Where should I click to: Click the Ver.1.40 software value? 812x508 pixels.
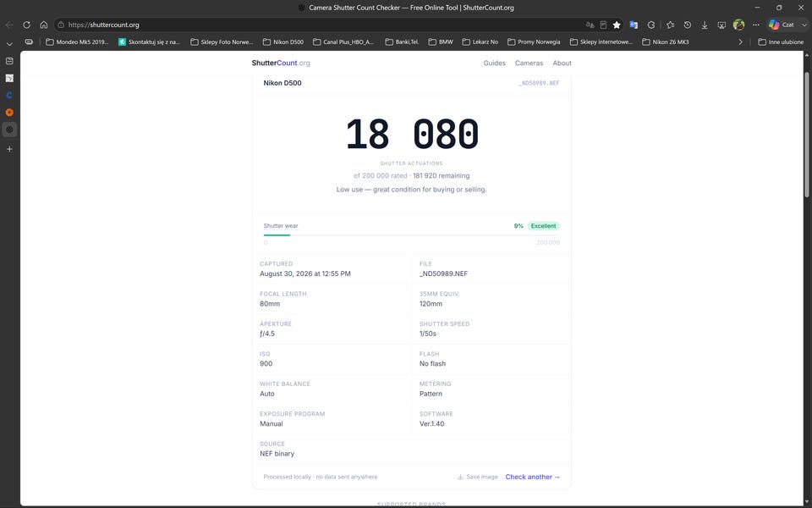(432, 424)
